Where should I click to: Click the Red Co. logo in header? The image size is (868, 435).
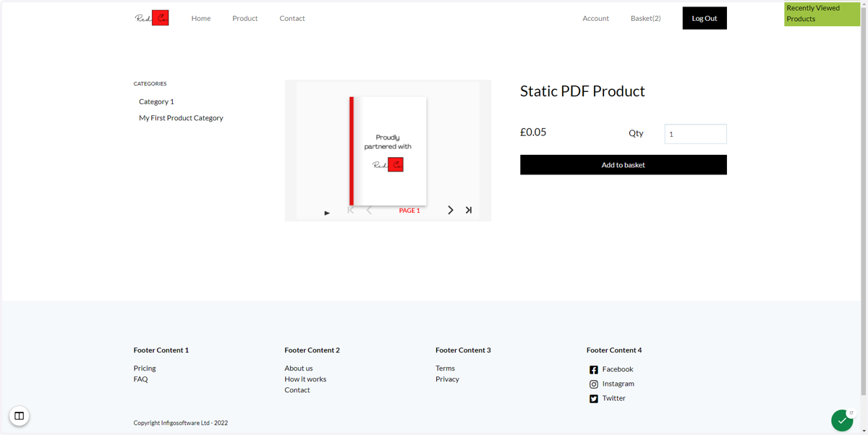pyautogui.click(x=152, y=18)
